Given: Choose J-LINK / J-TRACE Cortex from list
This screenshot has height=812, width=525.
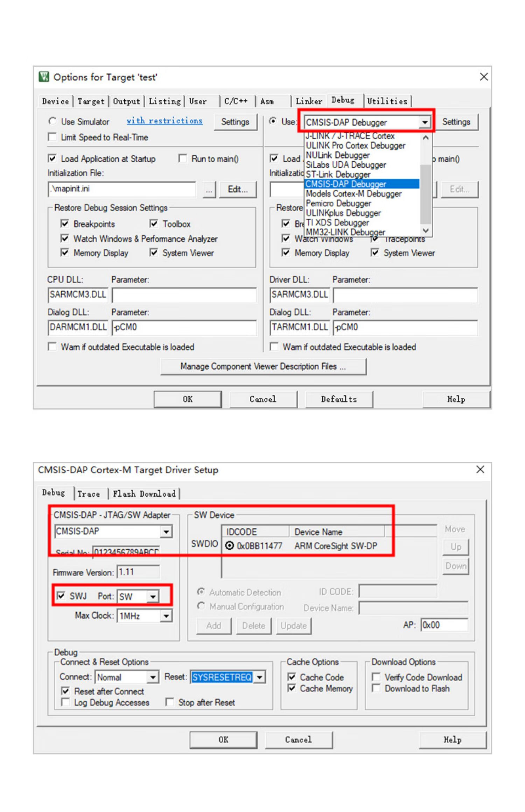Looking at the screenshot, I should tap(362, 136).
